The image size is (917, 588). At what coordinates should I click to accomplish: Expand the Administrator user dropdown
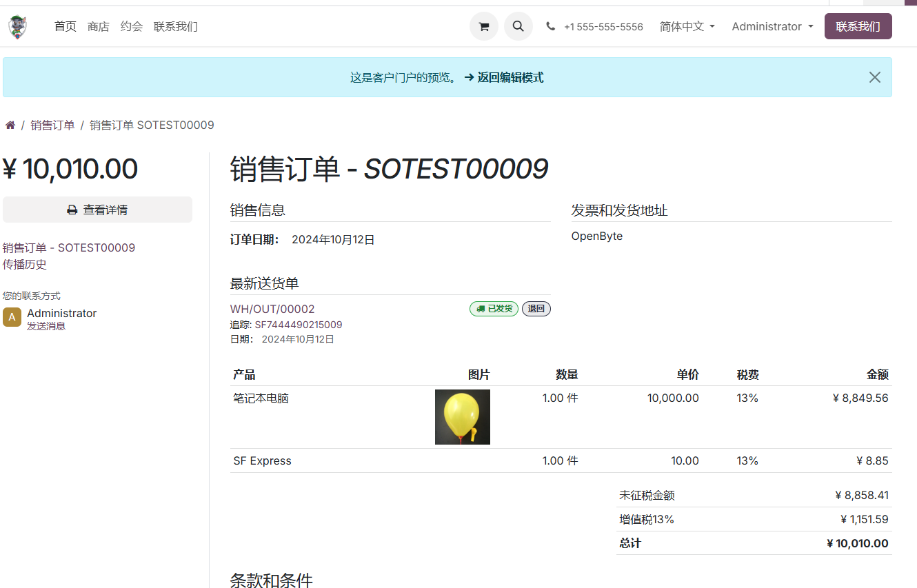[773, 27]
